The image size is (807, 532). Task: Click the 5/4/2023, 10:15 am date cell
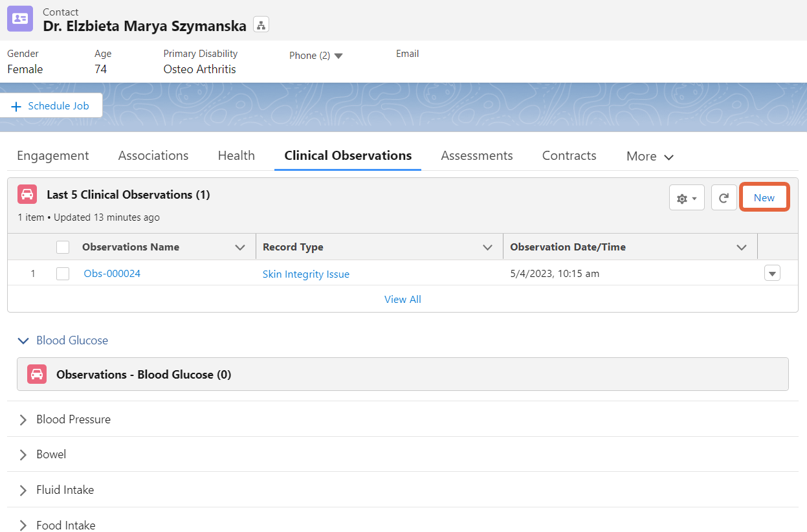click(x=555, y=274)
